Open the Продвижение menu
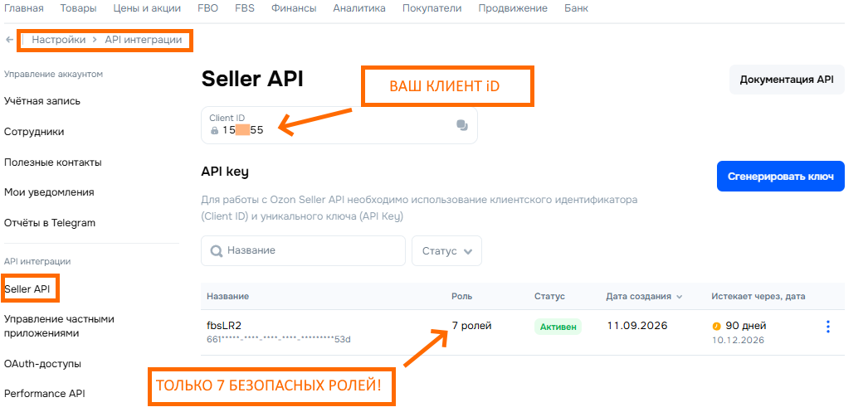Screen dimensions: 868x412 513,8
